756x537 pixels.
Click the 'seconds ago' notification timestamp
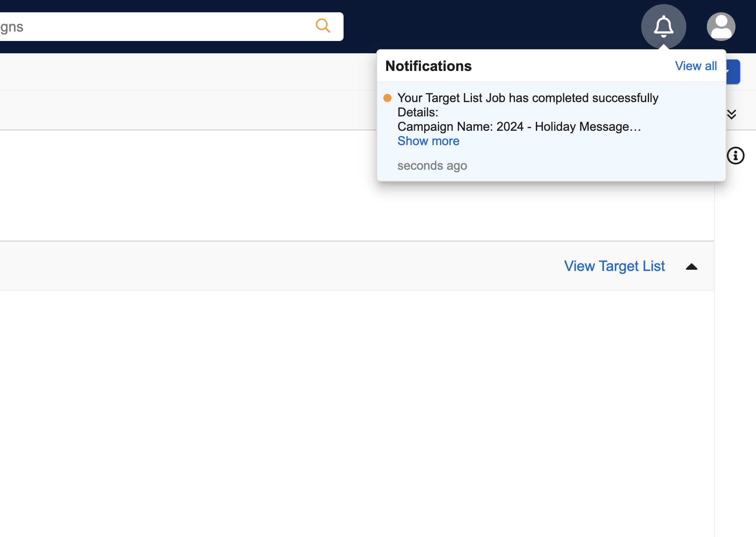[x=432, y=166]
